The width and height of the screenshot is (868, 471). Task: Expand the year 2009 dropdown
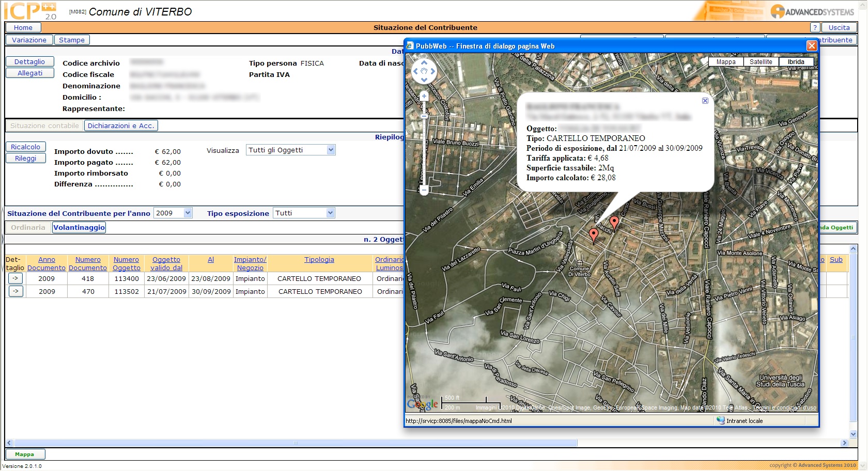point(188,213)
